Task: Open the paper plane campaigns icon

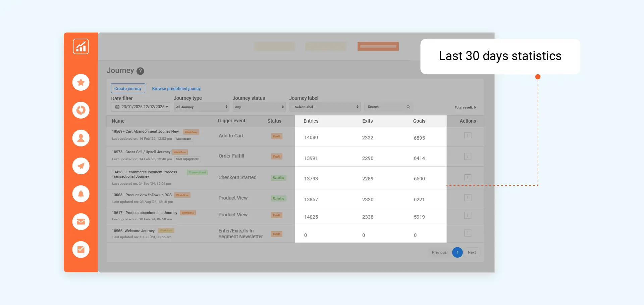Action: (81, 166)
